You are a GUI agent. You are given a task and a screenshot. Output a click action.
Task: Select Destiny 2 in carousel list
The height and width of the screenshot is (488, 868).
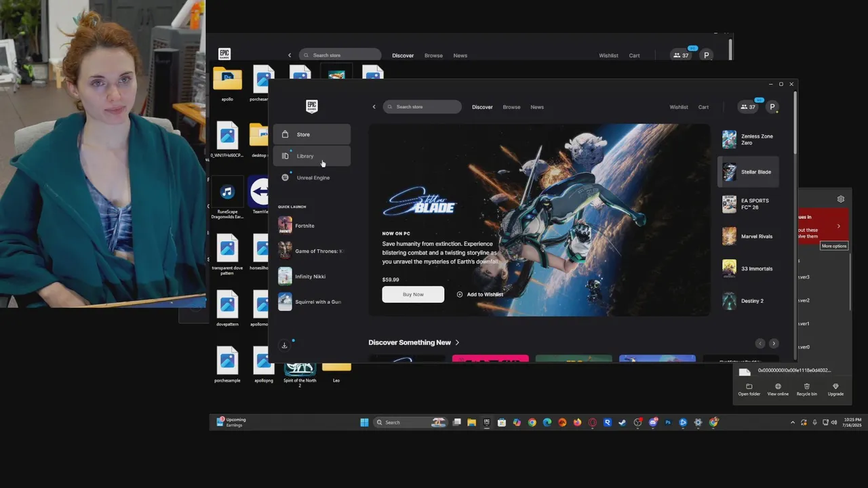[x=749, y=300]
